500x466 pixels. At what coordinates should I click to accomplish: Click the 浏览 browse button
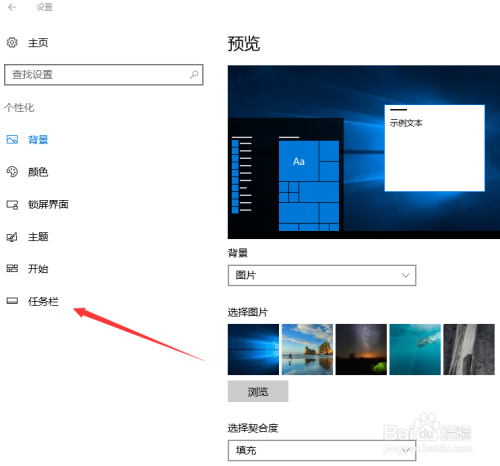tap(258, 391)
